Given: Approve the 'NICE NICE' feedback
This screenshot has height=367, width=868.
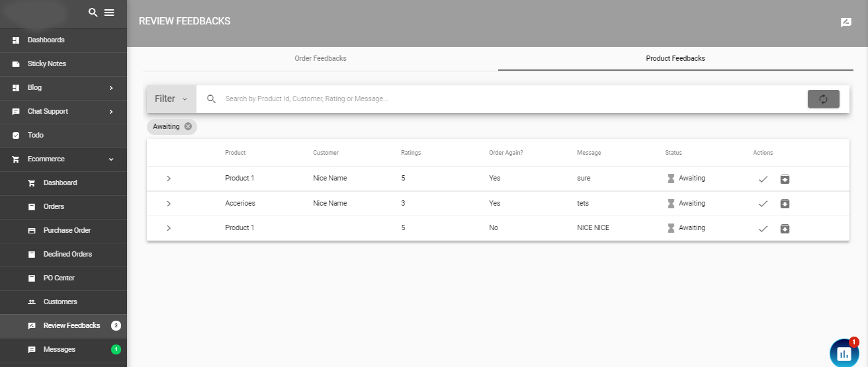Looking at the screenshot, I should pyautogui.click(x=763, y=229).
